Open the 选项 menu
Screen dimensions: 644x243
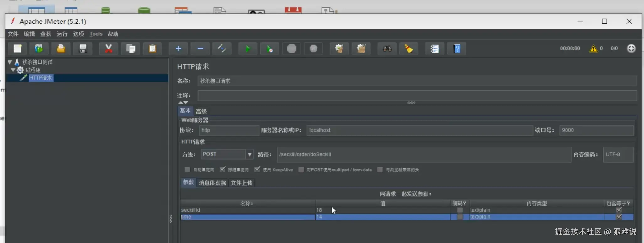pyautogui.click(x=78, y=34)
